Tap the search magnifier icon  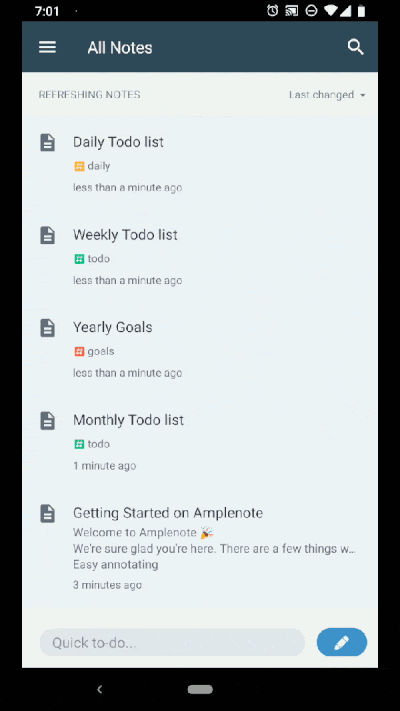356,47
